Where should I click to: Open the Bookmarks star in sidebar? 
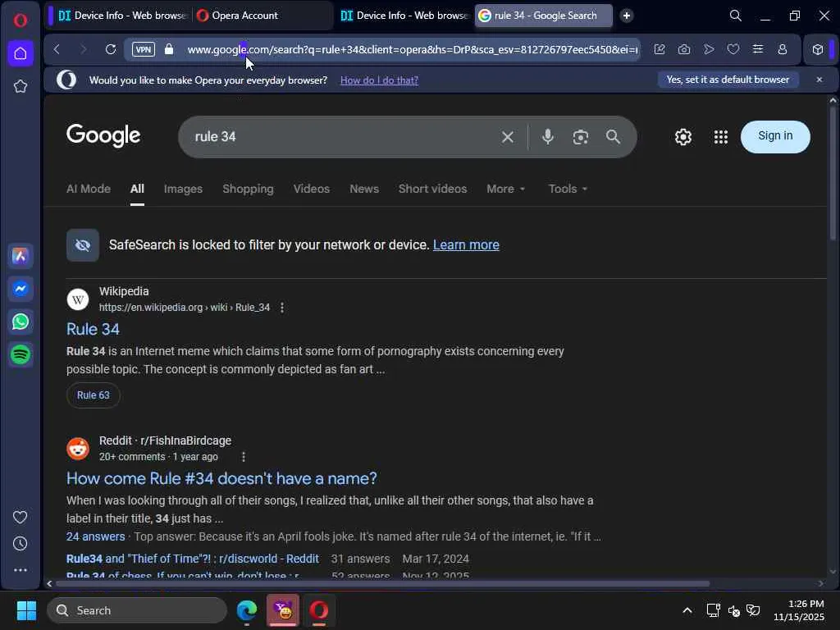tap(21, 86)
